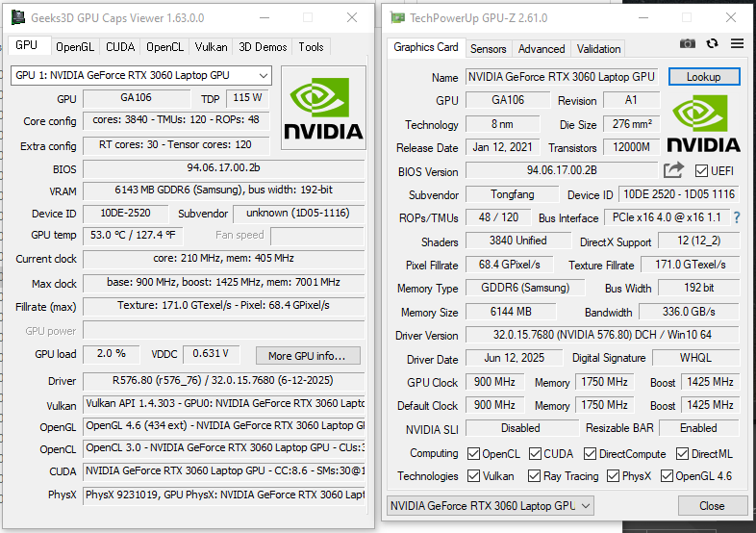Click GPU-Z title bar app icon
Image resolution: width=756 pixels, height=533 pixels.
pos(397,18)
